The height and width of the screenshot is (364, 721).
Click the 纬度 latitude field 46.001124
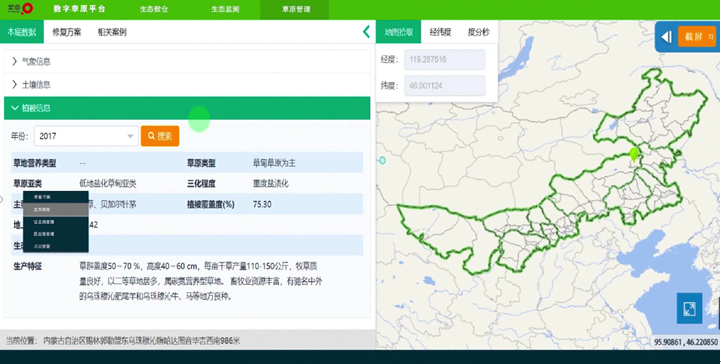[x=445, y=85]
